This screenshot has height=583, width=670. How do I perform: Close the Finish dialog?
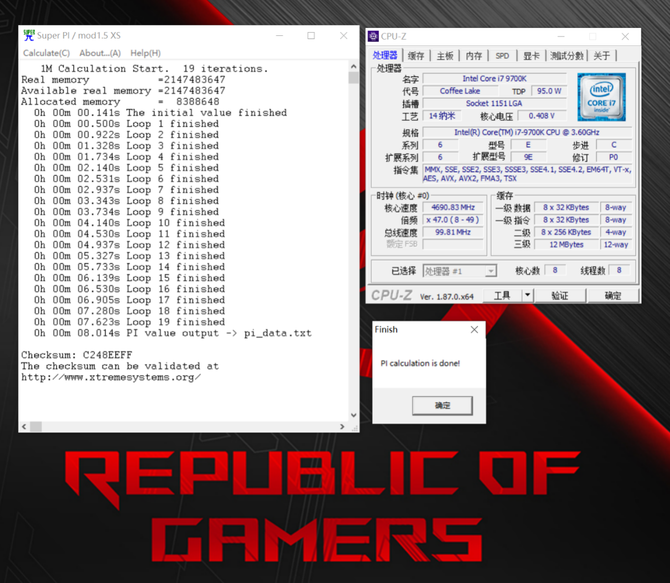[474, 330]
